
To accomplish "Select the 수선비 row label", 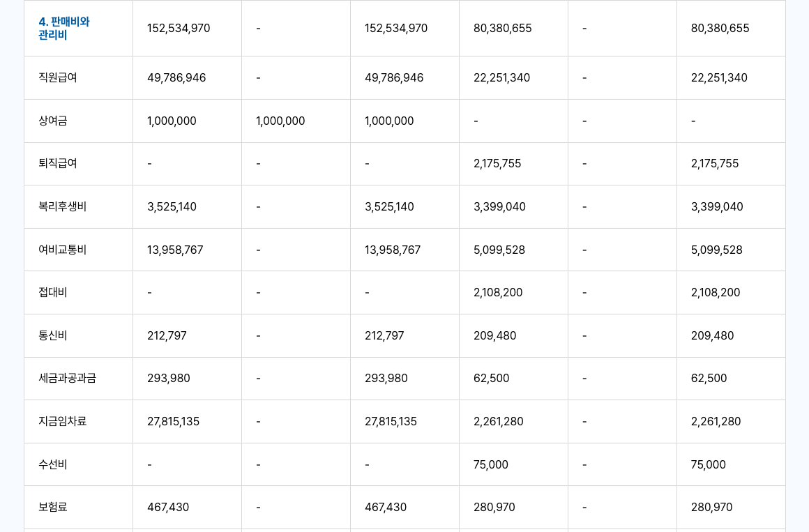I will tap(53, 464).
